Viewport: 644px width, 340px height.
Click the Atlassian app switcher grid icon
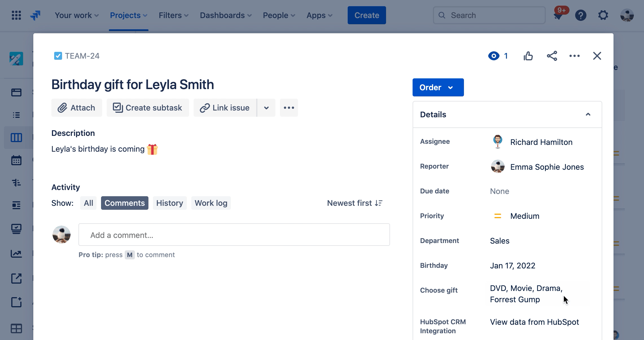click(x=16, y=15)
